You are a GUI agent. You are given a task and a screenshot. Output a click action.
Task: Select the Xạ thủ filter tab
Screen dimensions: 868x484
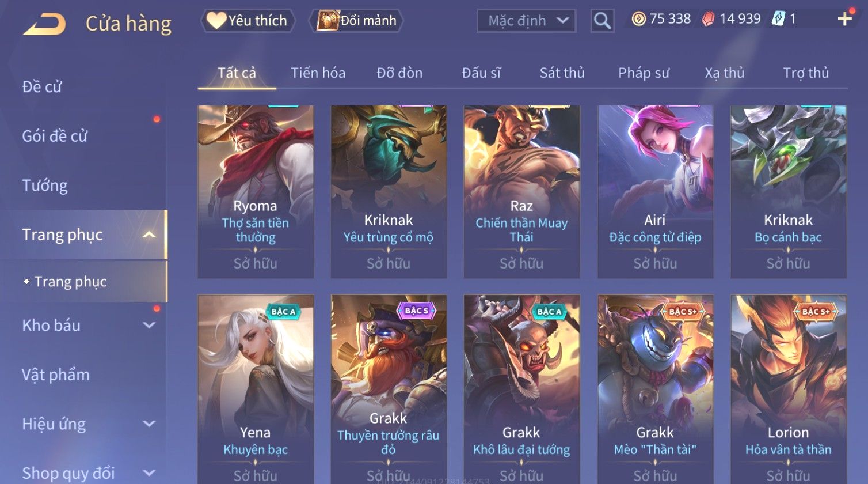[725, 73]
